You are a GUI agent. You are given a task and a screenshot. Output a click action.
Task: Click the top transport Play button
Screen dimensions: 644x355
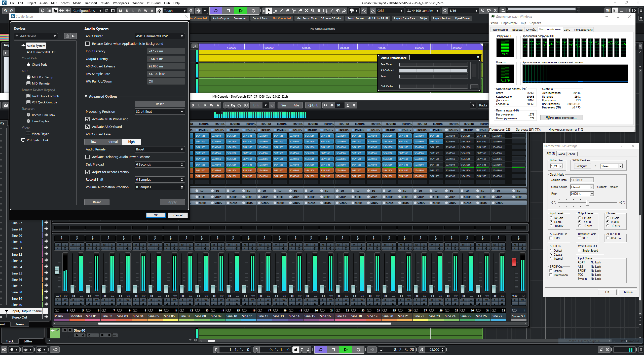click(x=241, y=11)
